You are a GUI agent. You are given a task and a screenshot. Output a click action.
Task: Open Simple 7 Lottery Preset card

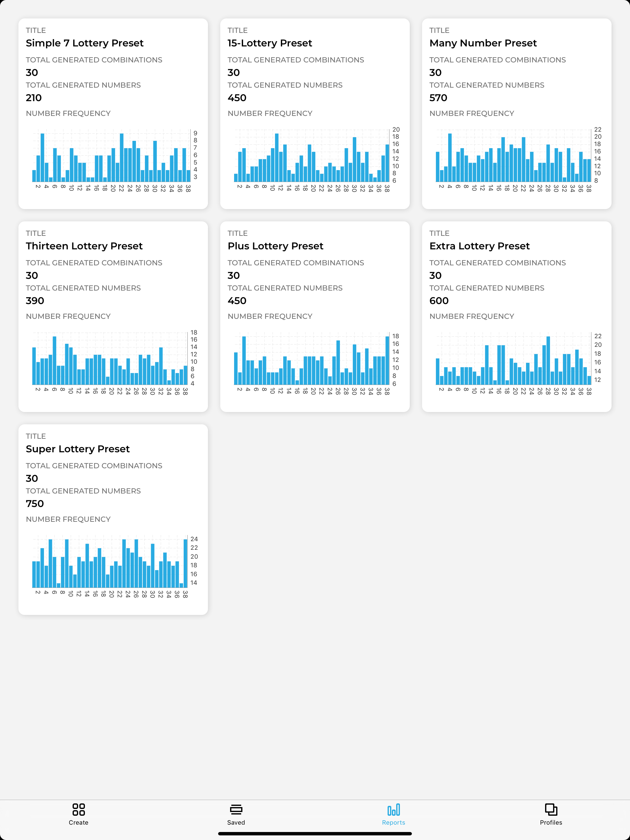[84, 43]
